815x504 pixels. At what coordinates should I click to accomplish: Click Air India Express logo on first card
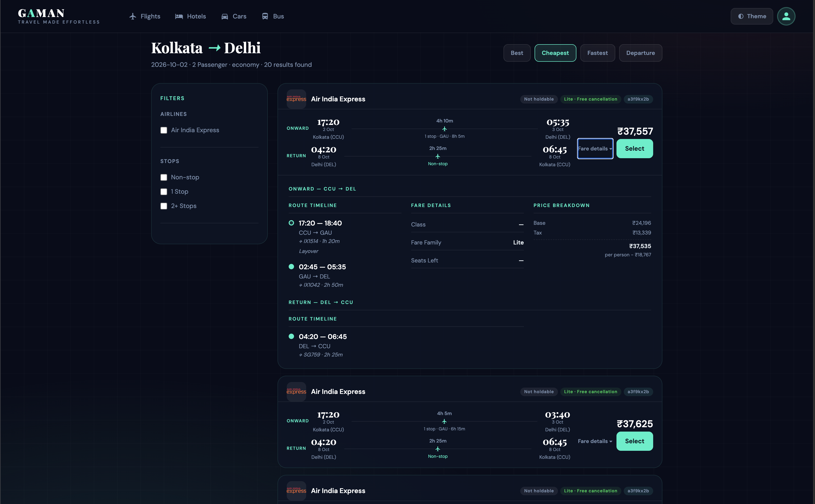(296, 99)
